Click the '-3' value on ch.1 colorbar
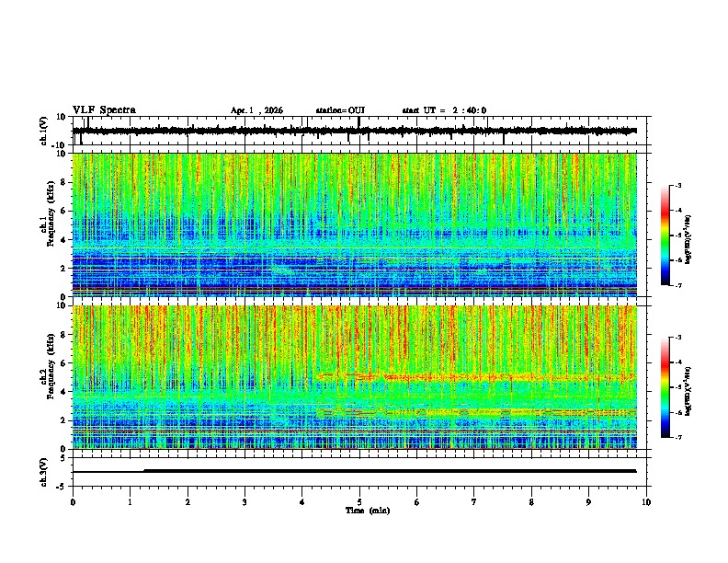 point(677,186)
